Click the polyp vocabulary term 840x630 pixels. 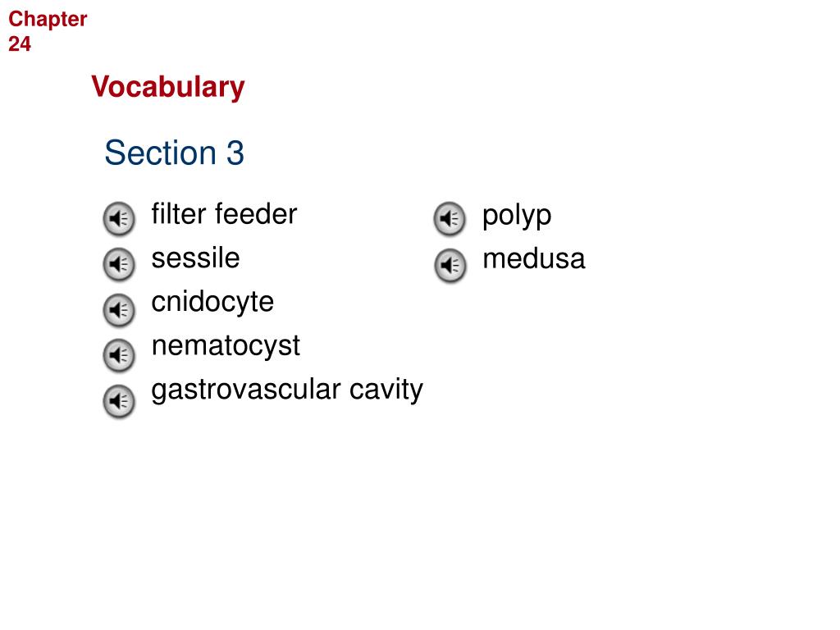point(517,217)
